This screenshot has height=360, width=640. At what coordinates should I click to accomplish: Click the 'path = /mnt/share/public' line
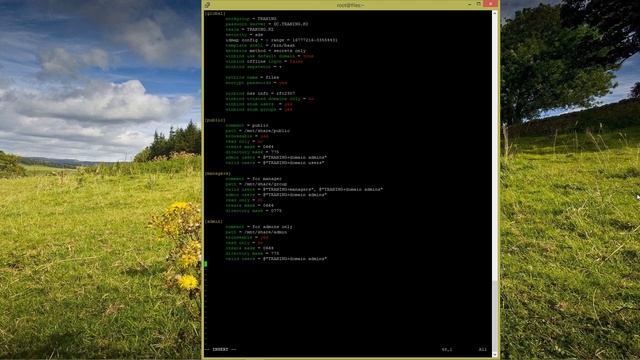[257, 131]
